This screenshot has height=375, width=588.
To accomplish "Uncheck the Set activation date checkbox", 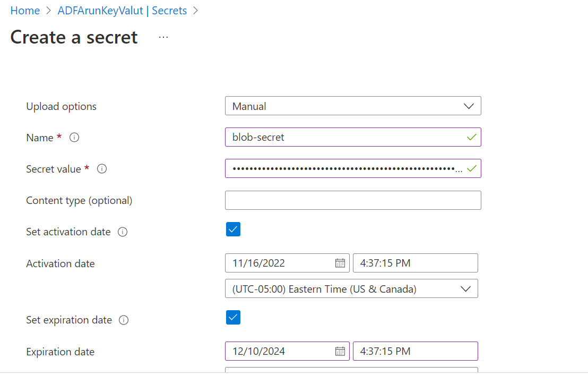I will click(233, 229).
